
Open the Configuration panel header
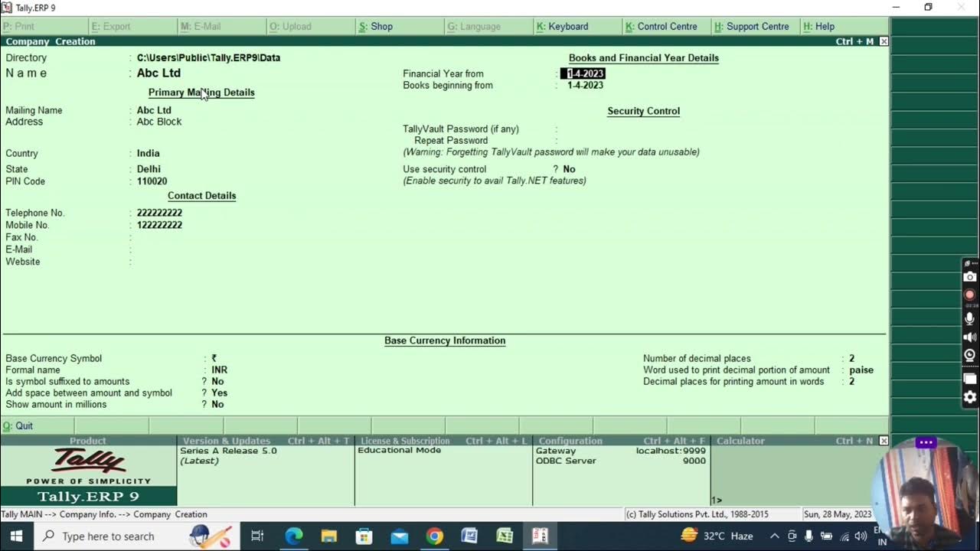(621, 441)
